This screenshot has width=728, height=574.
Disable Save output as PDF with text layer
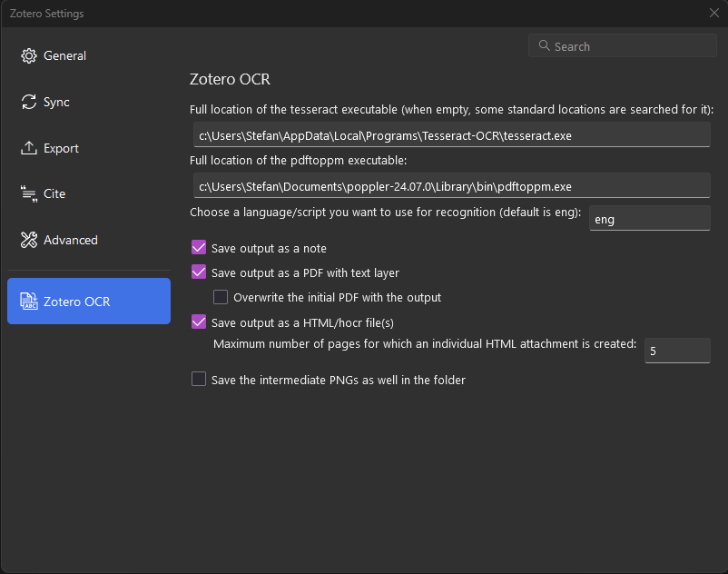click(x=199, y=272)
